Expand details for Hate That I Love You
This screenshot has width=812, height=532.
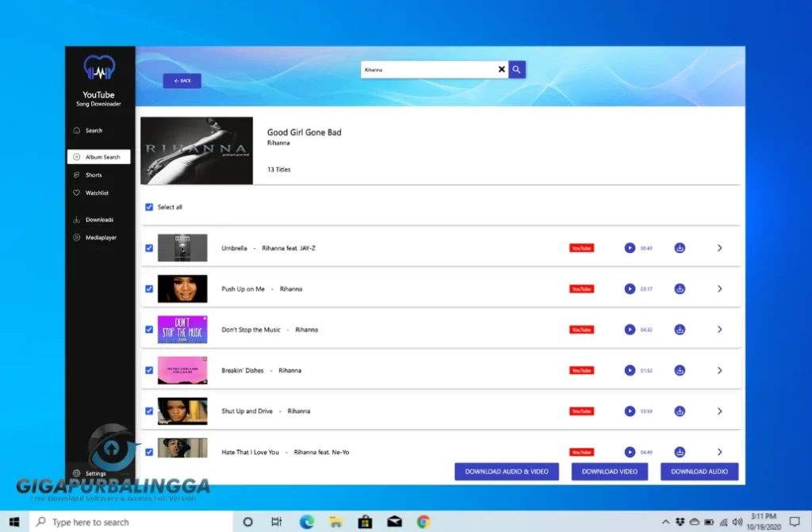coord(719,452)
